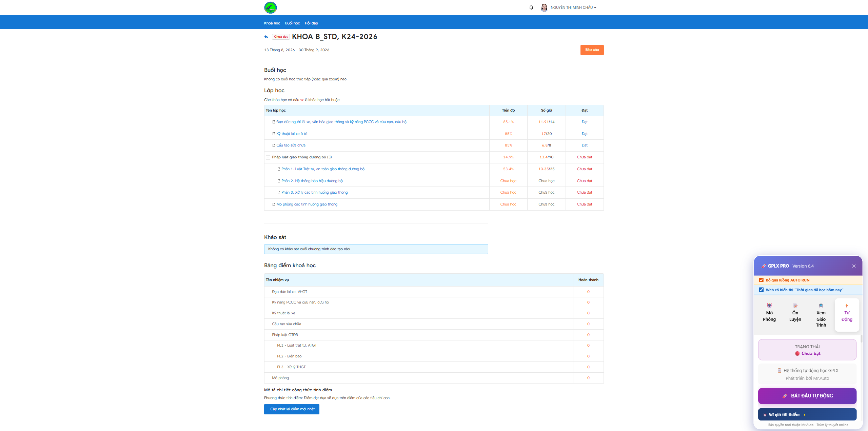868x431 pixels.
Task: Click the Hoàn thành column header
Action: (588, 280)
